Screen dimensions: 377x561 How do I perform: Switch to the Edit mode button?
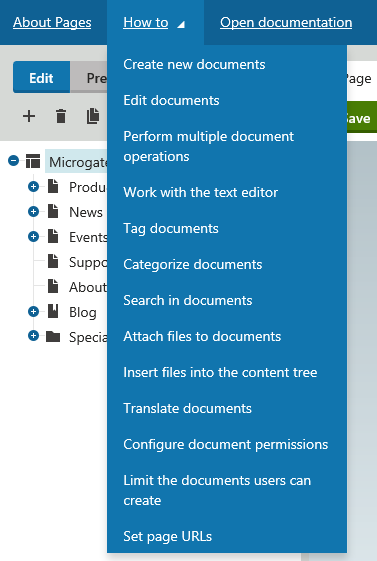pos(41,77)
